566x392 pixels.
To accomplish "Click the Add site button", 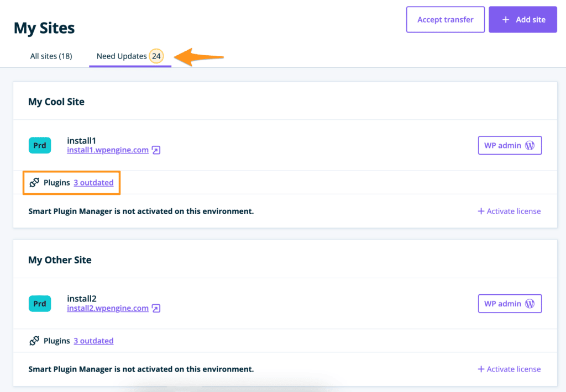I will pyautogui.click(x=522, y=20).
